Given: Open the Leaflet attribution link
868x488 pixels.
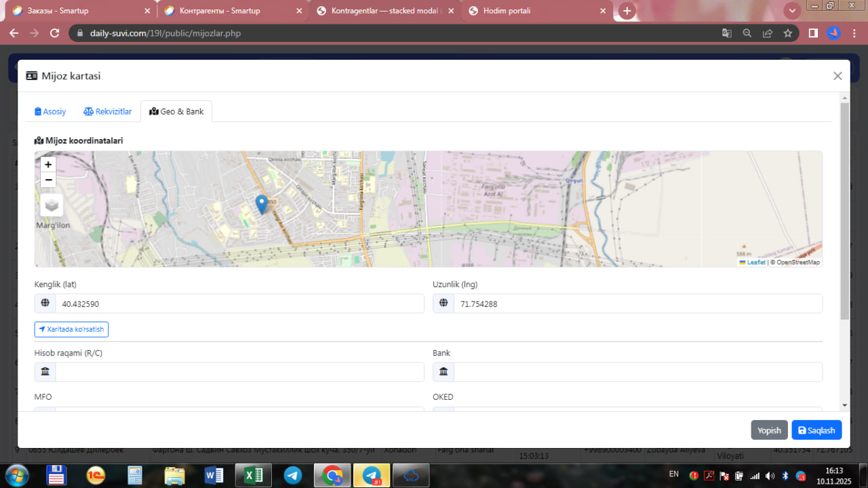Looking at the screenshot, I should coord(755,262).
